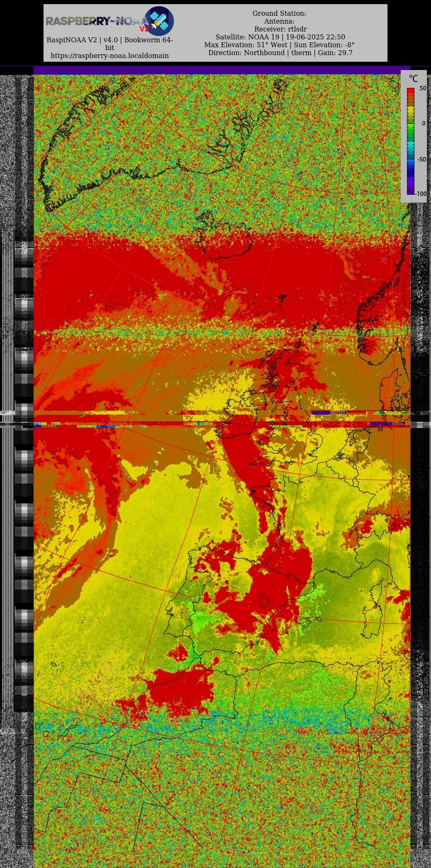
Task: Click the 'Antenna:' label
Action: coord(279,21)
